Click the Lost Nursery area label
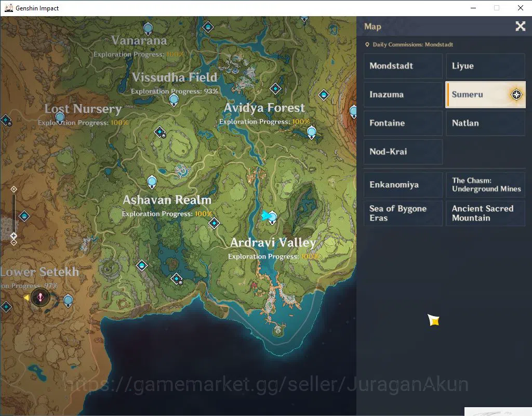Screen dimensions: 532x416 point(83,109)
